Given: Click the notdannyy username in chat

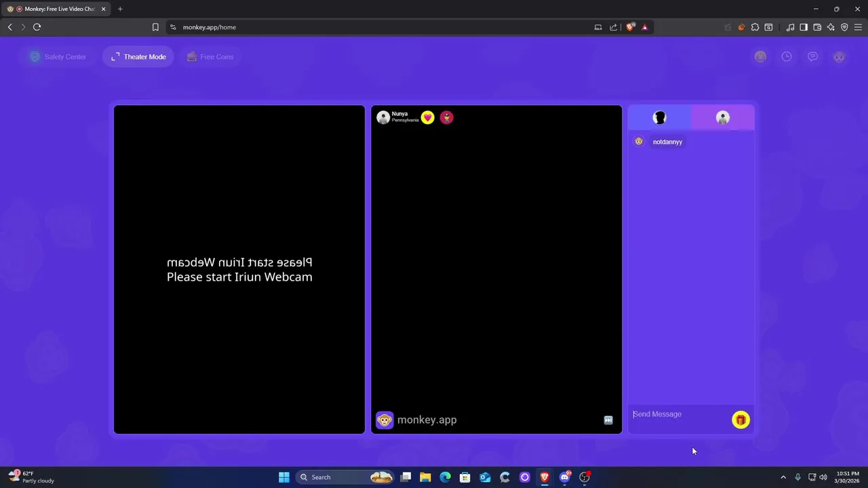Looking at the screenshot, I should coord(667,142).
